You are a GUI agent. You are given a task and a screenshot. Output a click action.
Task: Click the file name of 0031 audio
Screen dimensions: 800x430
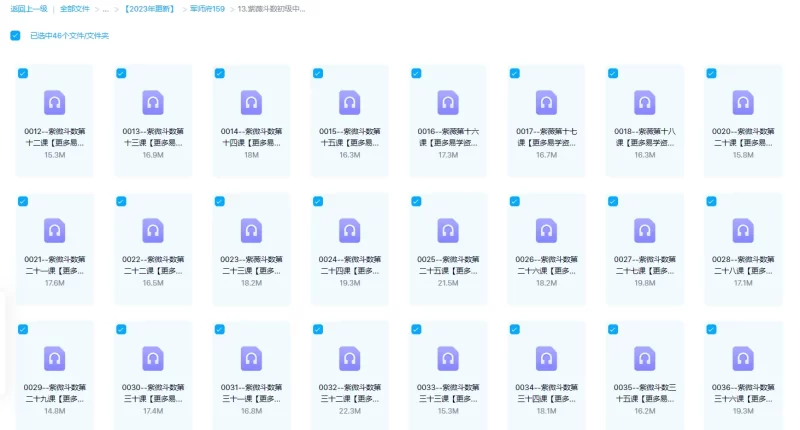251,393
